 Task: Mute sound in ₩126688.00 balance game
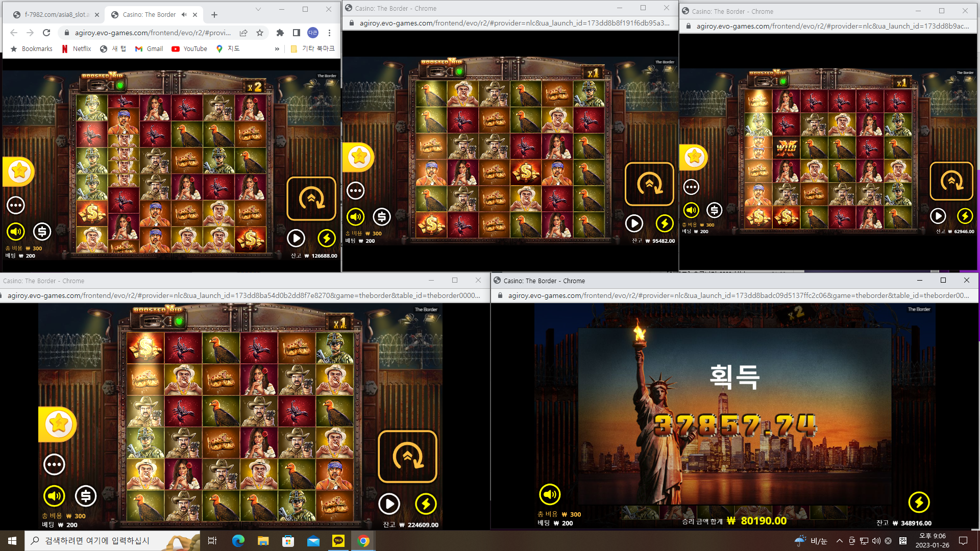click(x=16, y=232)
